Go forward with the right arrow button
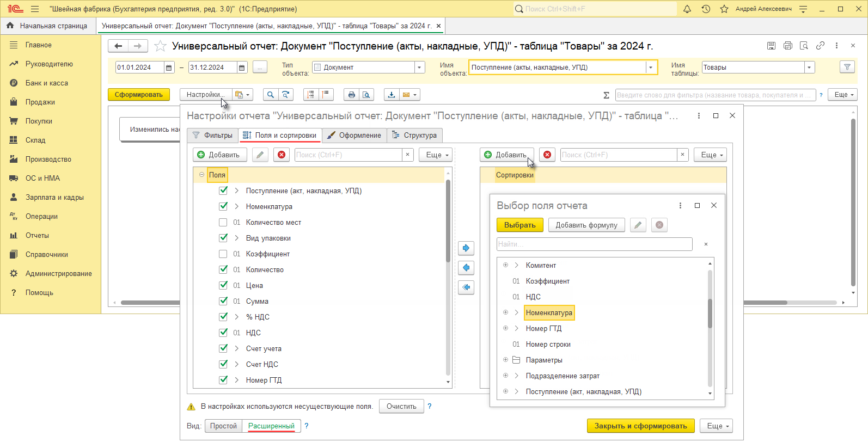Viewport: 868px width, 442px height. point(138,46)
